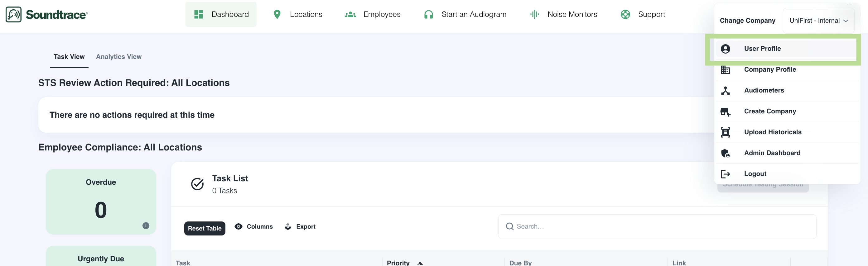Screen dimensions: 868x266
Task: Click the search magnifier icon
Action: pyautogui.click(x=510, y=227)
